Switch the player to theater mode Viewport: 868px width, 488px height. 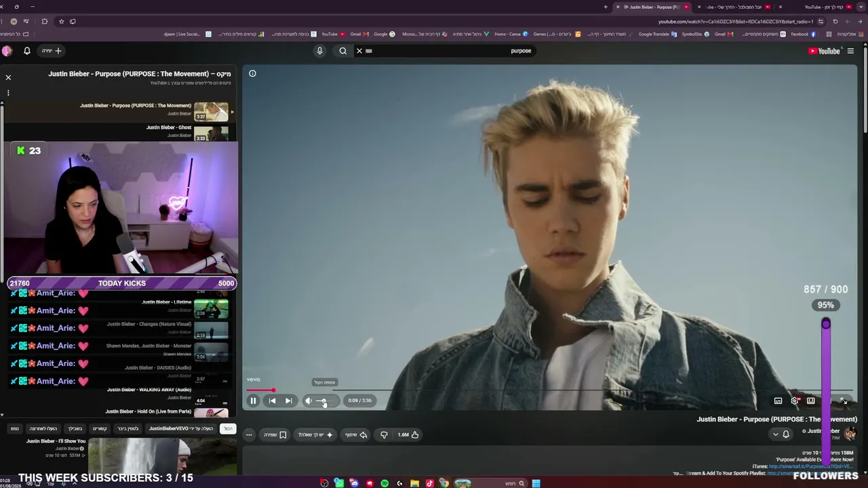[x=810, y=401]
